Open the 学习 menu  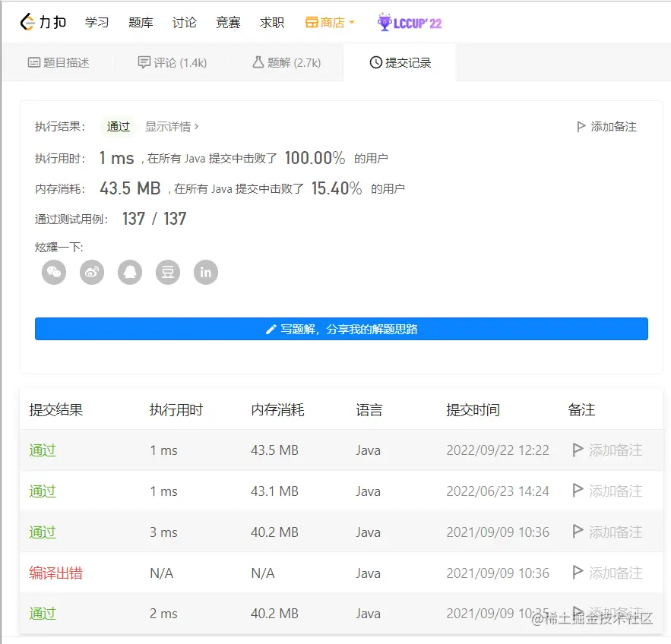pyautogui.click(x=97, y=22)
